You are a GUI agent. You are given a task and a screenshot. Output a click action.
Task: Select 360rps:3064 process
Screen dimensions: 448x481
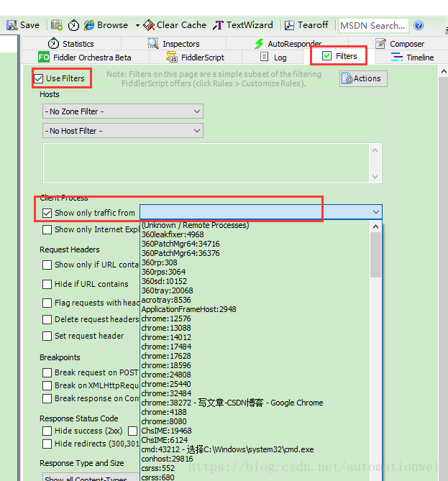click(x=255, y=272)
